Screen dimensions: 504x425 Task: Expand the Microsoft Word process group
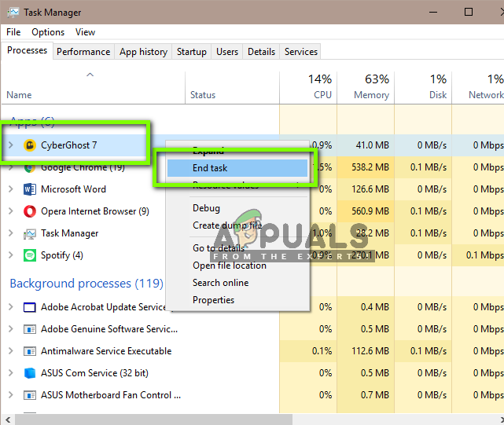10,189
